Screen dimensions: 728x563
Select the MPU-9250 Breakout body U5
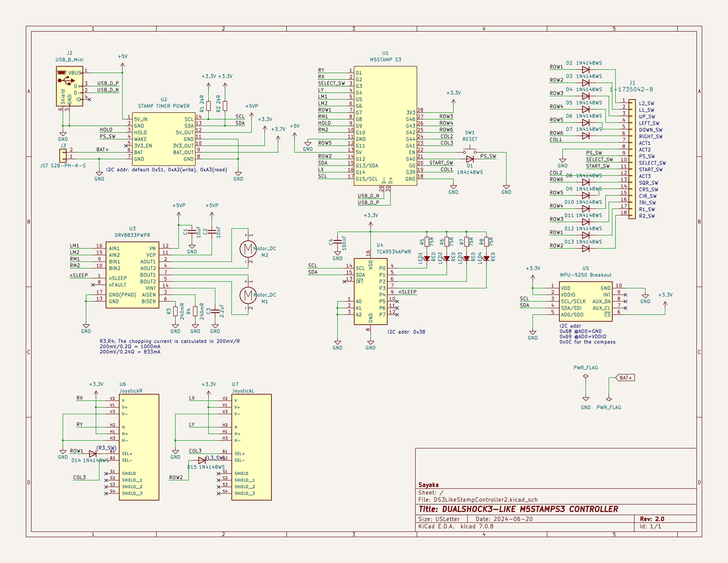(x=586, y=302)
